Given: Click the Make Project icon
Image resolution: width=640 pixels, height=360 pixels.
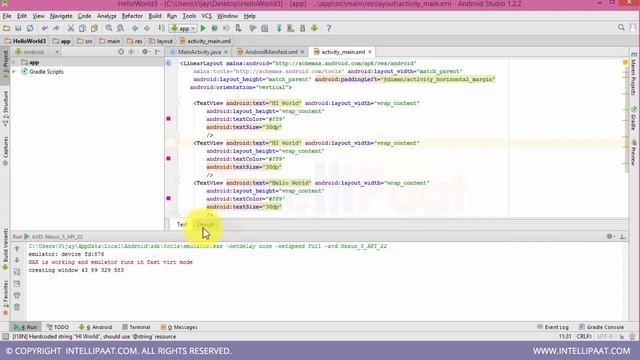Looking at the screenshot, I should click(161, 28).
